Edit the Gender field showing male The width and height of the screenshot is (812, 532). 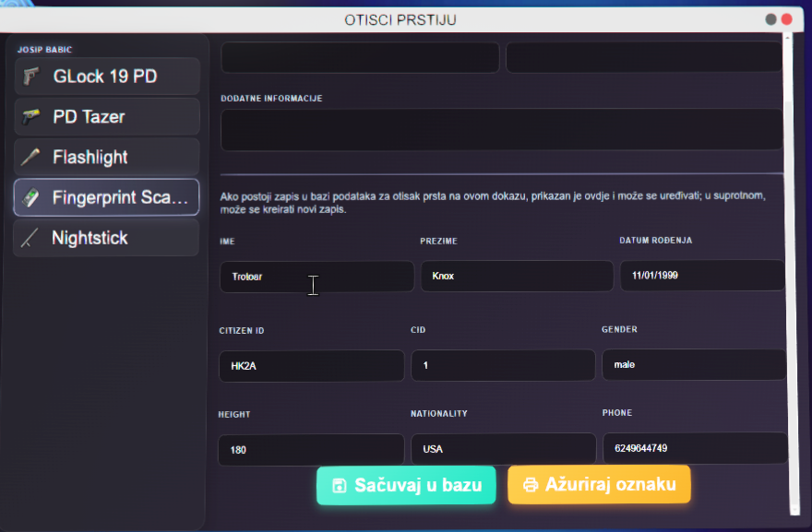[694, 364]
